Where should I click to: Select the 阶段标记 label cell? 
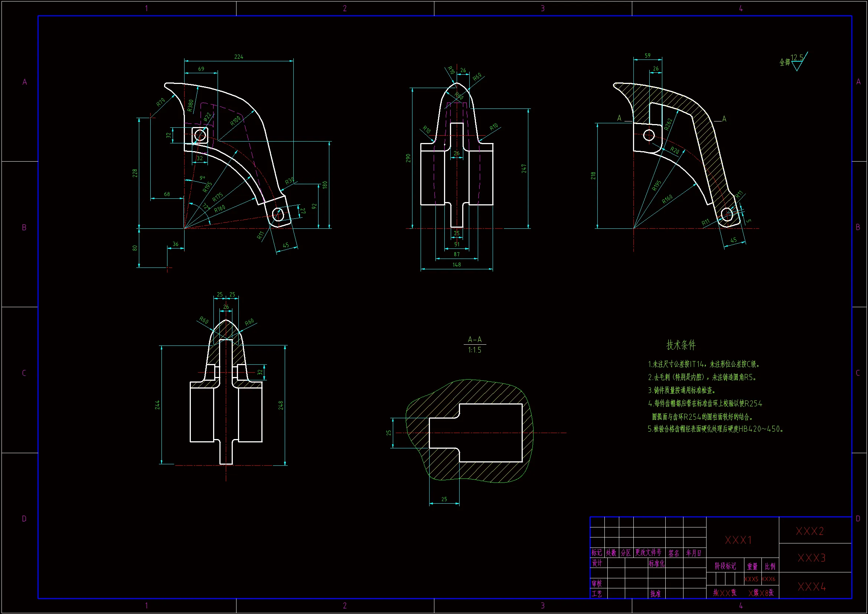coord(725,566)
